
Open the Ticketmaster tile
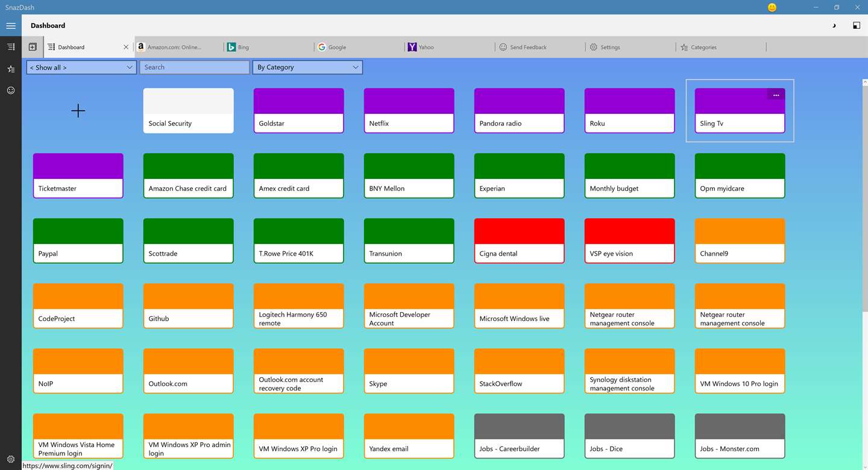click(78, 176)
